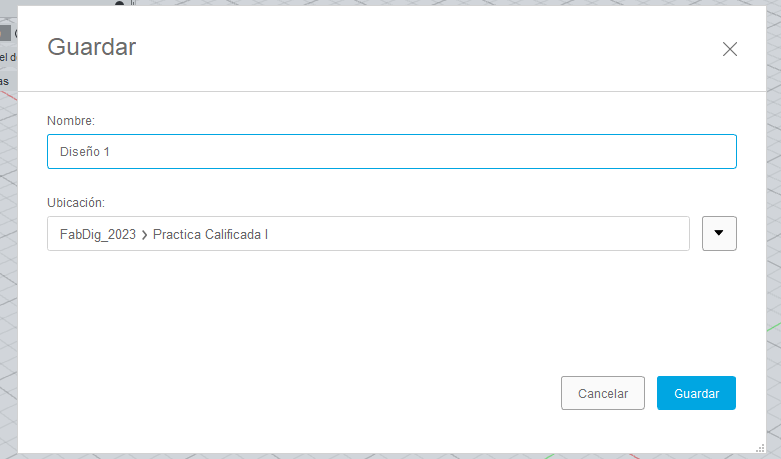The height and width of the screenshot is (459, 781).
Task: Click the Ubicación: label
Action: pos(76,203)
